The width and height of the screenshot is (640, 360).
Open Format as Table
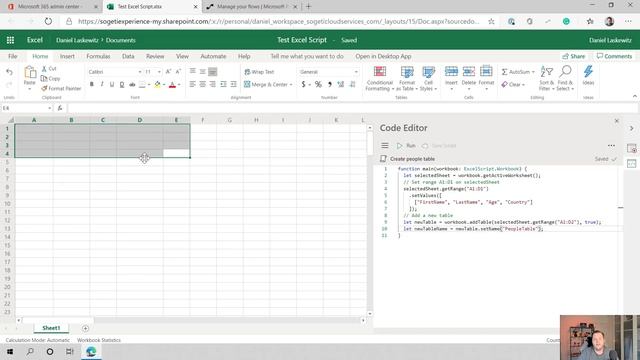pos(407,78)
